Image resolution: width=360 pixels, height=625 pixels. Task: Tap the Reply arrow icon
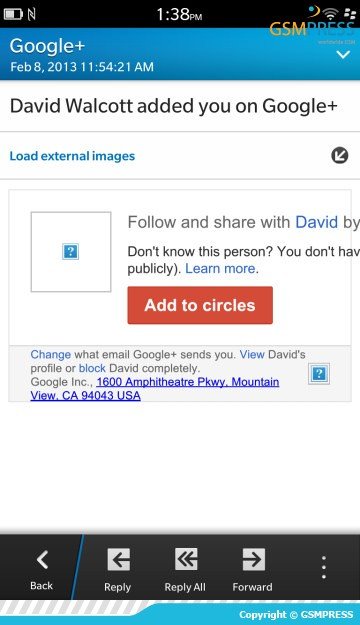pos(118,559)
